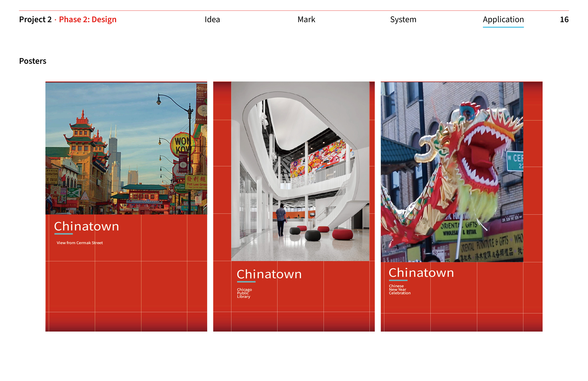Select the Application section tab
Screen dimensions: 588x381
(x=503, y=19)
